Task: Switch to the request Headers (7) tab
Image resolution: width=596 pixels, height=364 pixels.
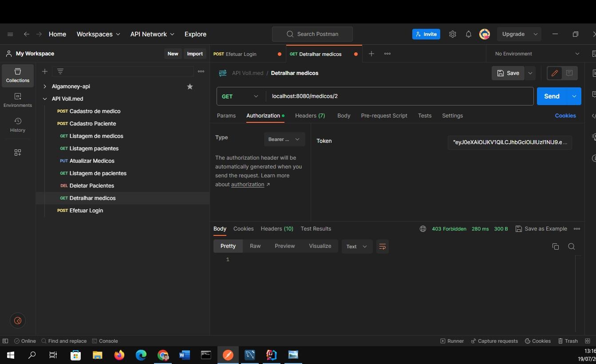Action: pyautogui.click(x=310, y=116)
